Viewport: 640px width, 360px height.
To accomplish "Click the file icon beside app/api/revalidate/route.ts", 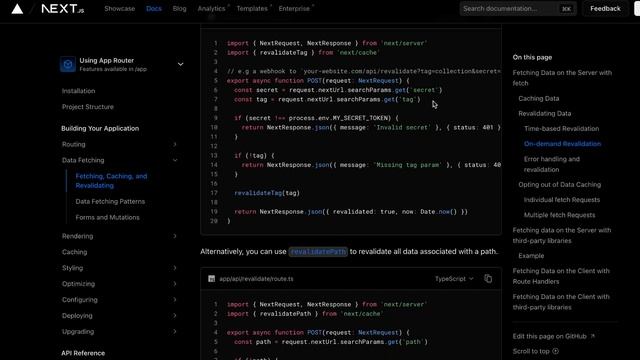I will pos(211,279).
